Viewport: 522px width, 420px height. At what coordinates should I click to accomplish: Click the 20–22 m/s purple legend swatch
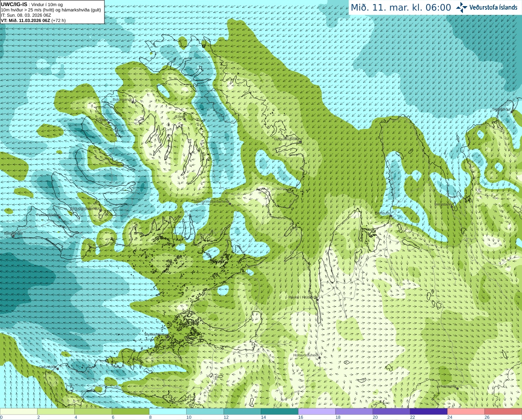point(391,411)
